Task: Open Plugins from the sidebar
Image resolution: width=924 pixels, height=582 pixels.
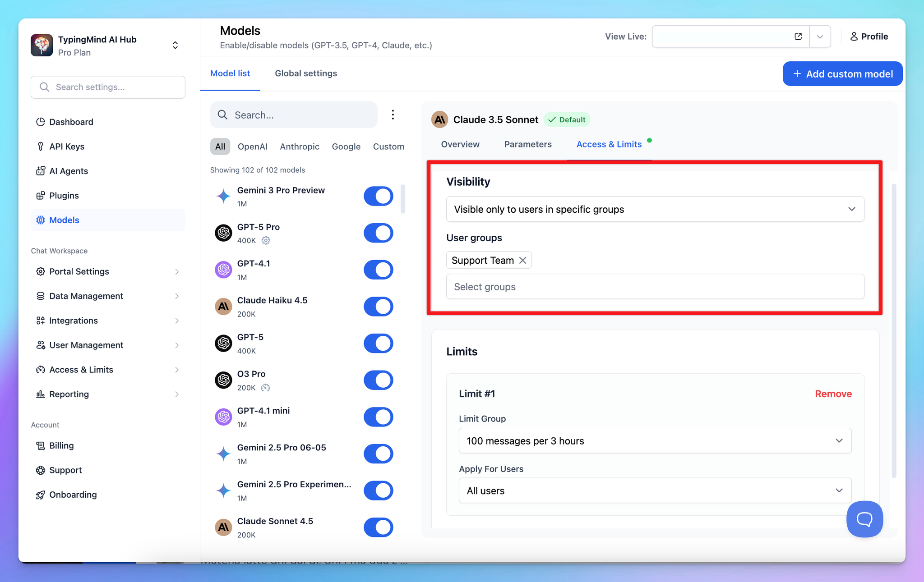Action: (x=64, y=196)
